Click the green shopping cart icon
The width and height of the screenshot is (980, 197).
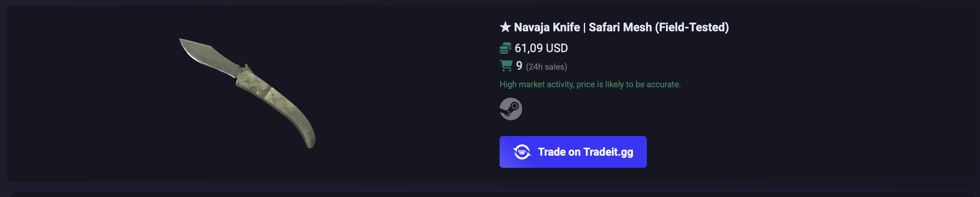click(506, 66)
